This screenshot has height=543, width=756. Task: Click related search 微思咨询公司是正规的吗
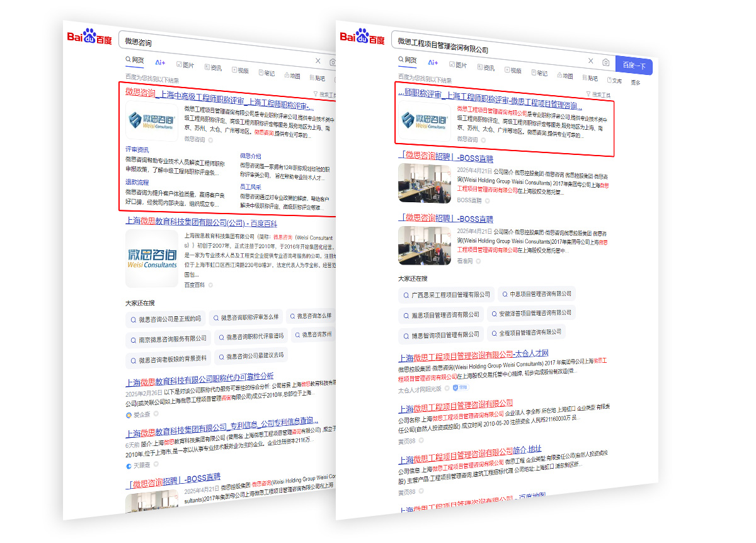[166, 319]
